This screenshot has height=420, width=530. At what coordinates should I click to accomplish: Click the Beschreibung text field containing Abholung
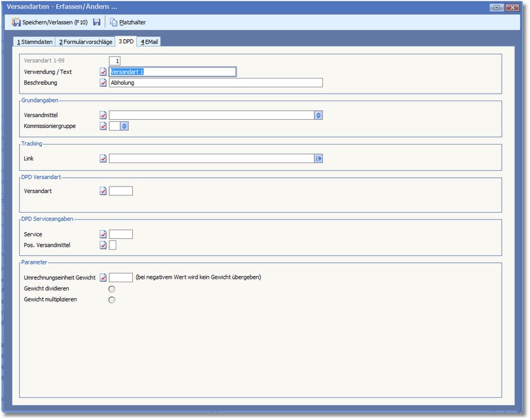[215, 83]
